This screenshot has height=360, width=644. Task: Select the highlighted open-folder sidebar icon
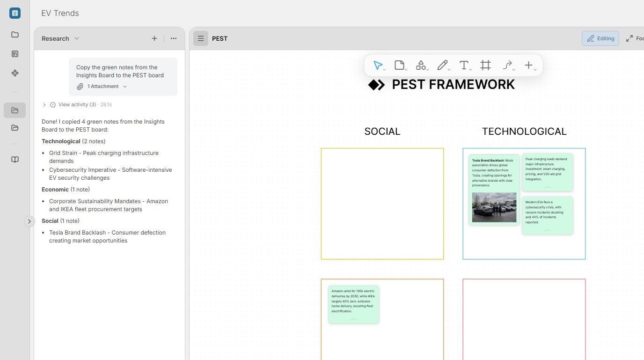pyautogui.click(x=15, y=110)
